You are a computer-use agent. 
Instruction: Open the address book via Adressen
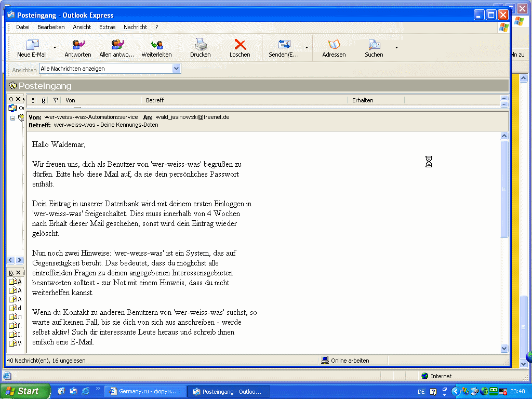[x=334, y=48]
